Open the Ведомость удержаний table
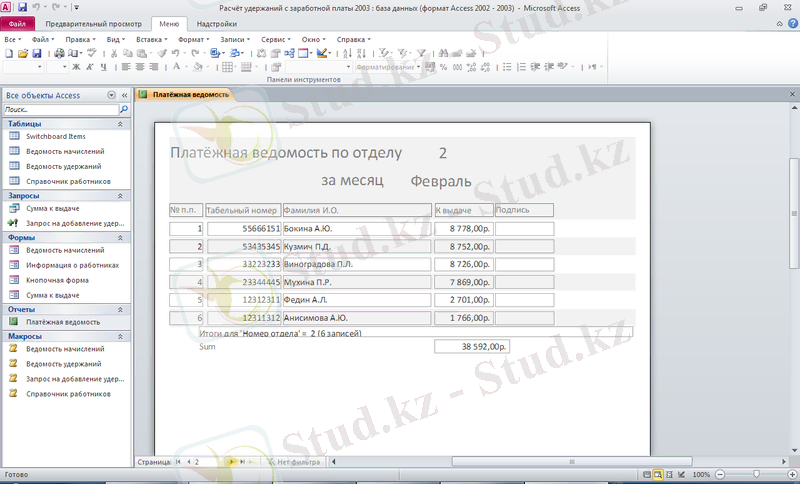 [x=62, y=166]
